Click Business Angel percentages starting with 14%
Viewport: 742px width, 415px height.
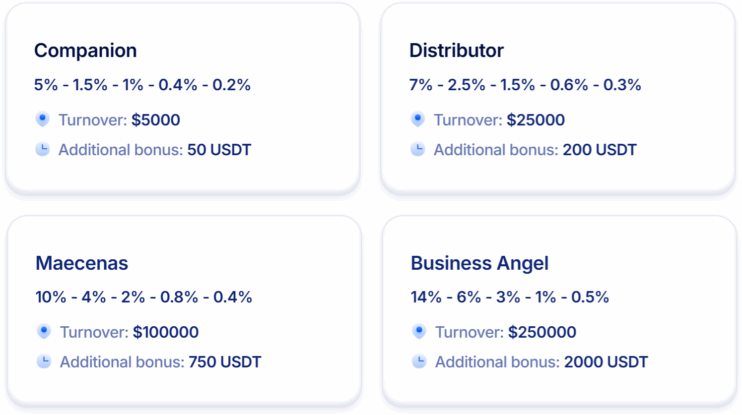509,297
